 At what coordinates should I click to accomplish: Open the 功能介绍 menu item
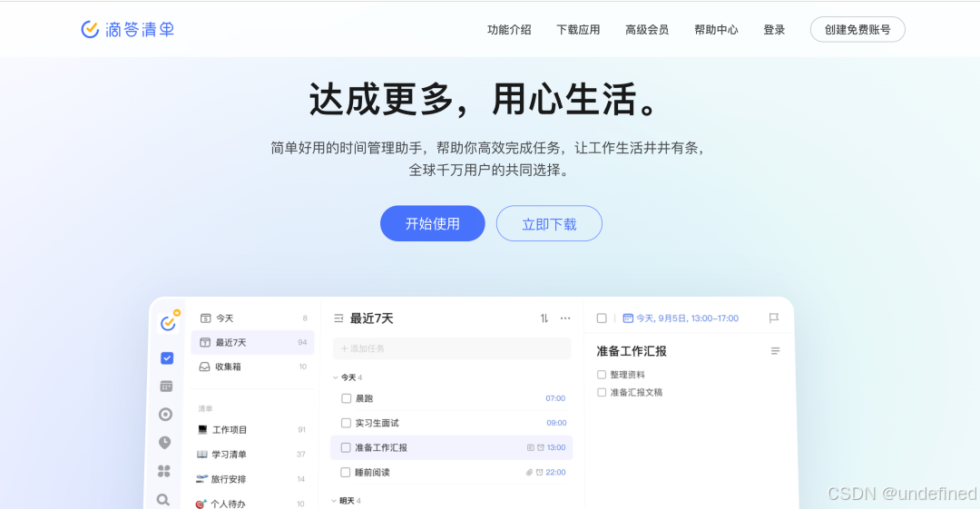tap(509, 29)
